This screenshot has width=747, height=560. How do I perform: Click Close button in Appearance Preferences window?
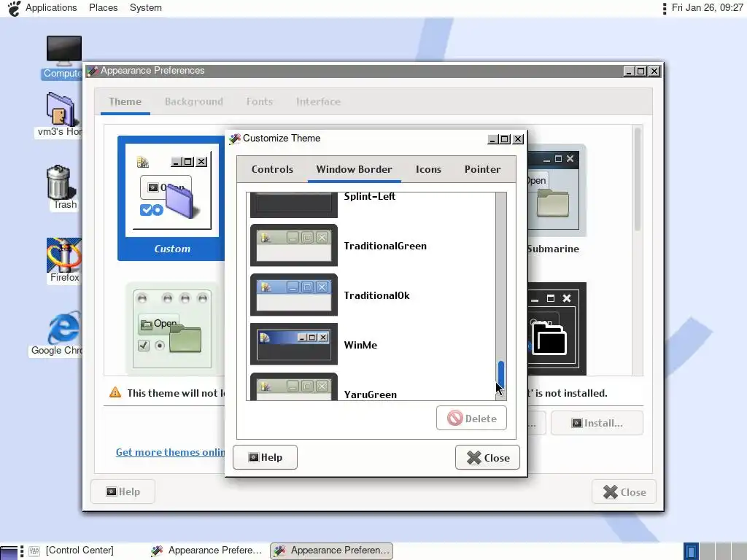tap(624, 492)
